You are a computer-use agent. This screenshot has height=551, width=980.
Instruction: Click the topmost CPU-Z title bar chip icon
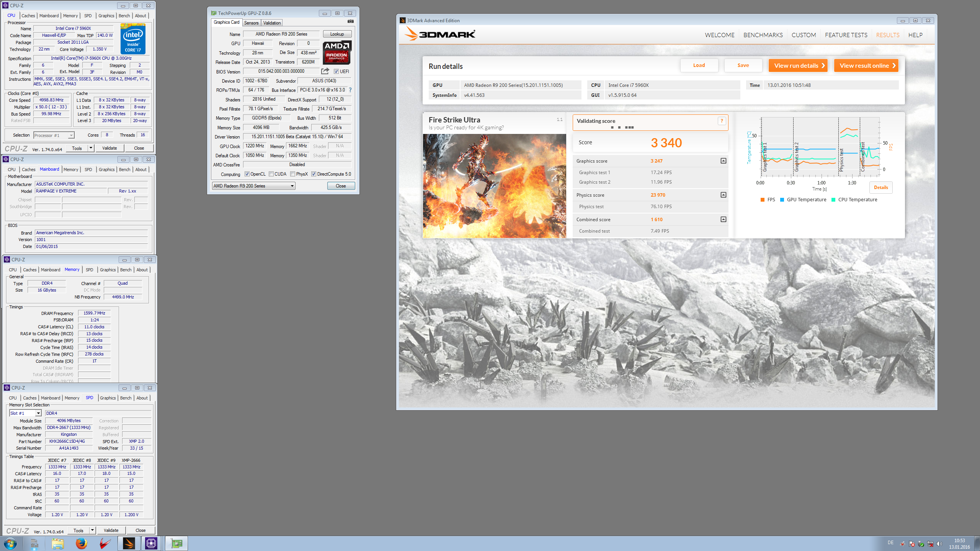[x=5, y=5]
